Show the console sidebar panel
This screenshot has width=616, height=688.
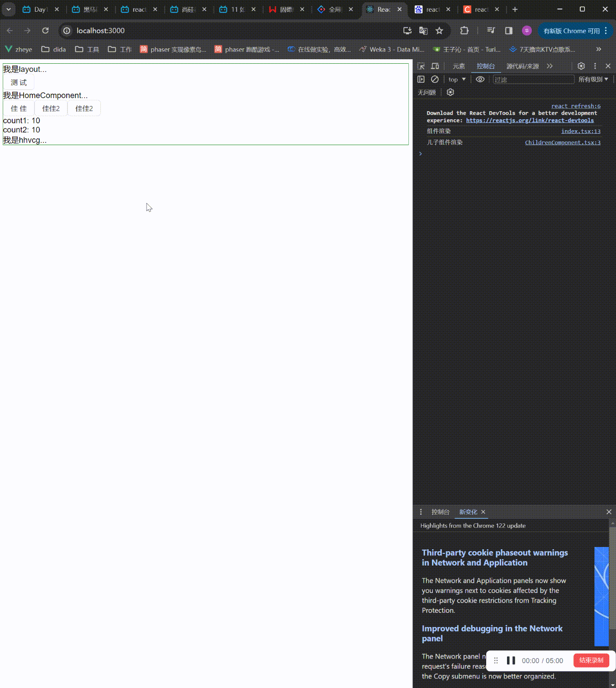click(x=421, y=79)
